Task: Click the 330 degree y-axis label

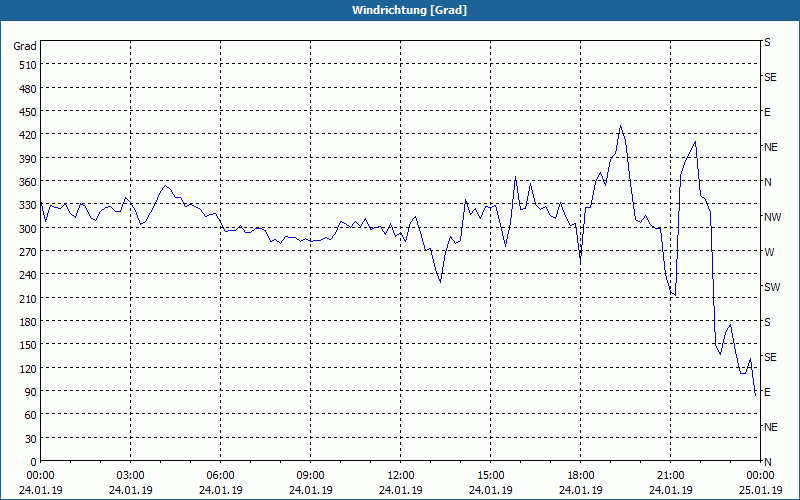Action: 28,205
